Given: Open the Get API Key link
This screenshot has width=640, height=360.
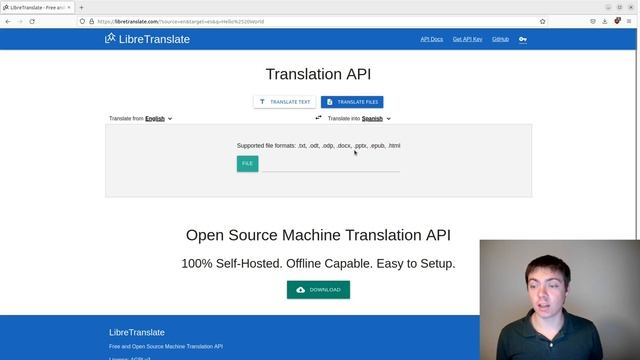Looking at the screenshot, I should [467, 39].
